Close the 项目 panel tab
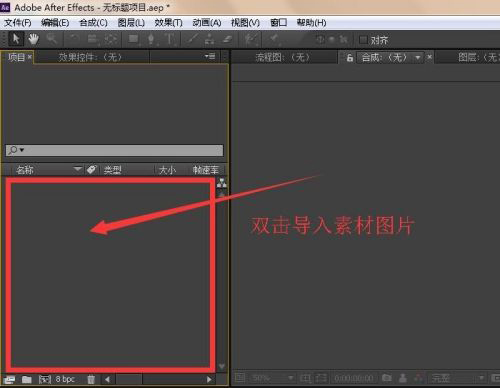This screenshot has width=500, height=388. 30,57
